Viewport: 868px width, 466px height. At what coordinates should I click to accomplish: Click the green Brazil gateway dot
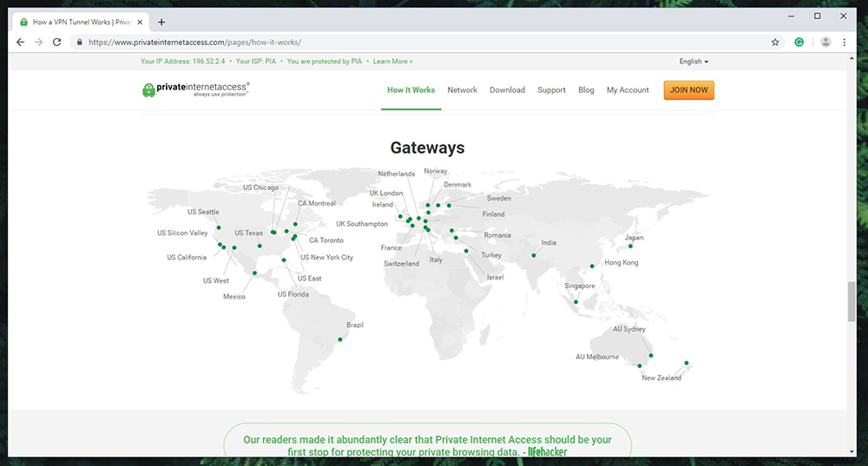coord(340,339)
